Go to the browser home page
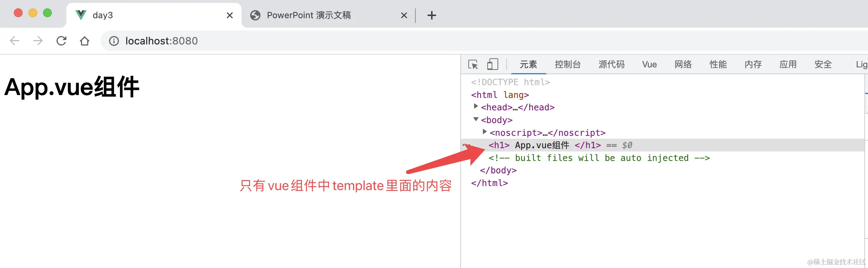This screenshot has width=868, height=268. click(85, 41)
